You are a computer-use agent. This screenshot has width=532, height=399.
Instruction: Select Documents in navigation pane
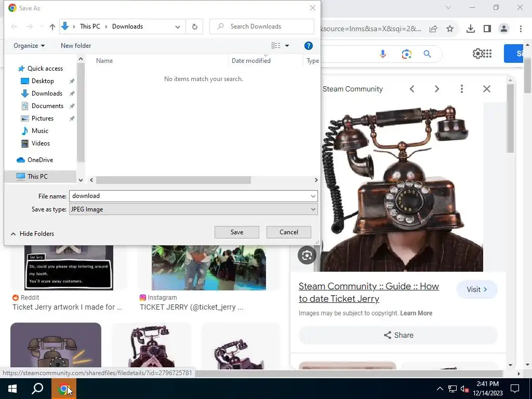[47, 106]
